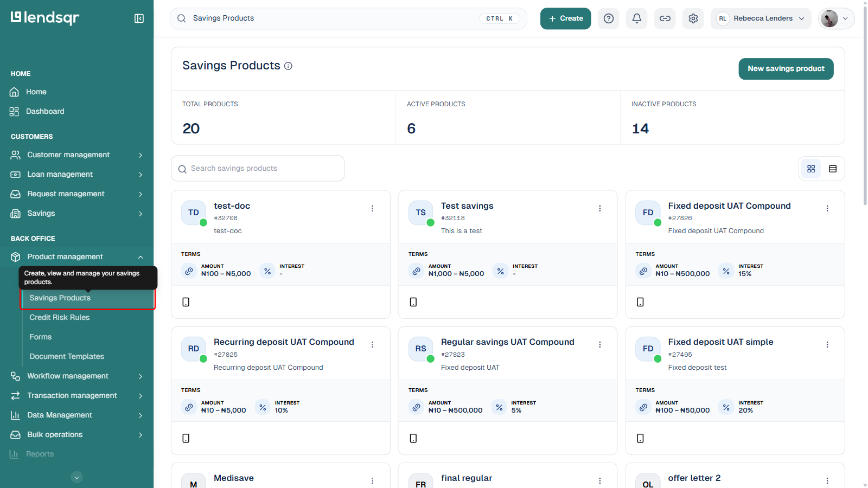Click device icon on Recurring deposit UAT Compound
This screenshot has width=868, height=488.
click(186, 438)
